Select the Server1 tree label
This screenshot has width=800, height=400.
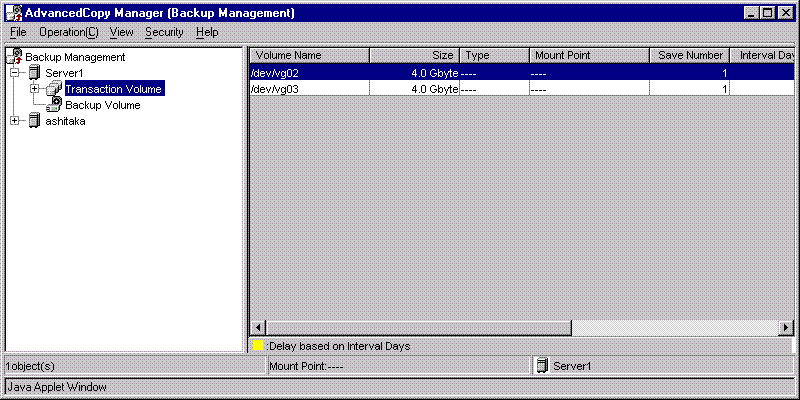coord(64,73)
